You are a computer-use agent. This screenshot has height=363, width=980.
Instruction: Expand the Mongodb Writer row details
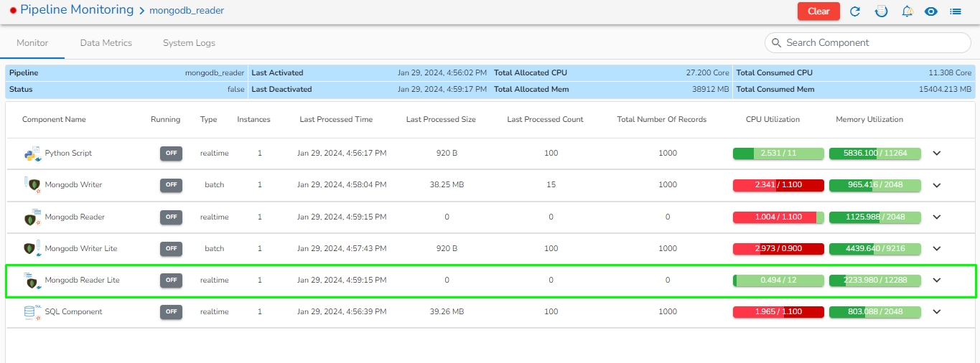tap(936, 185)
